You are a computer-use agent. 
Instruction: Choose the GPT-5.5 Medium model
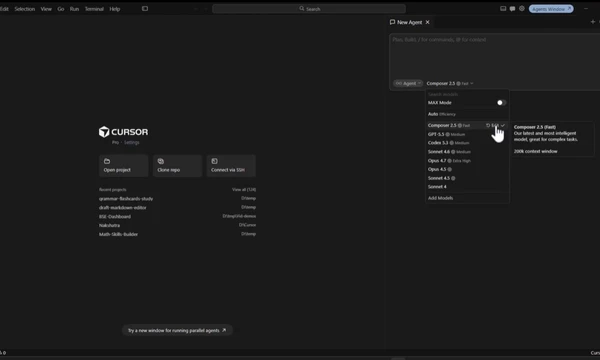tap(467, 134)
